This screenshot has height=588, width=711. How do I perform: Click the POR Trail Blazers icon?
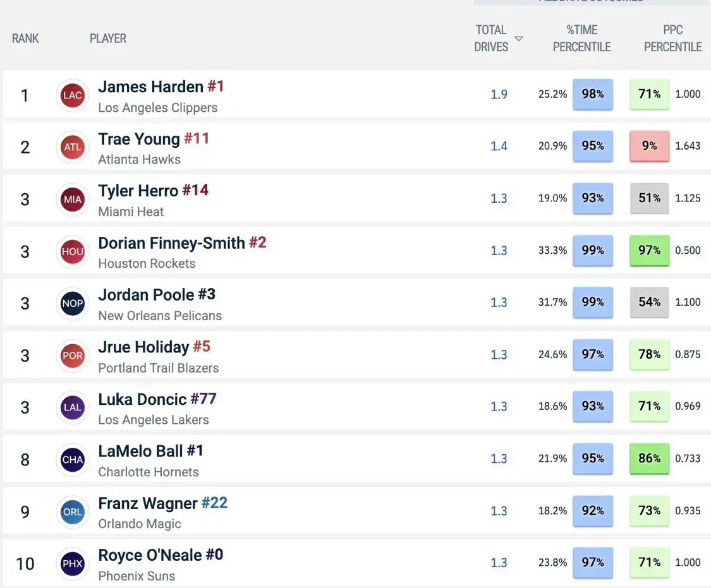73,356
